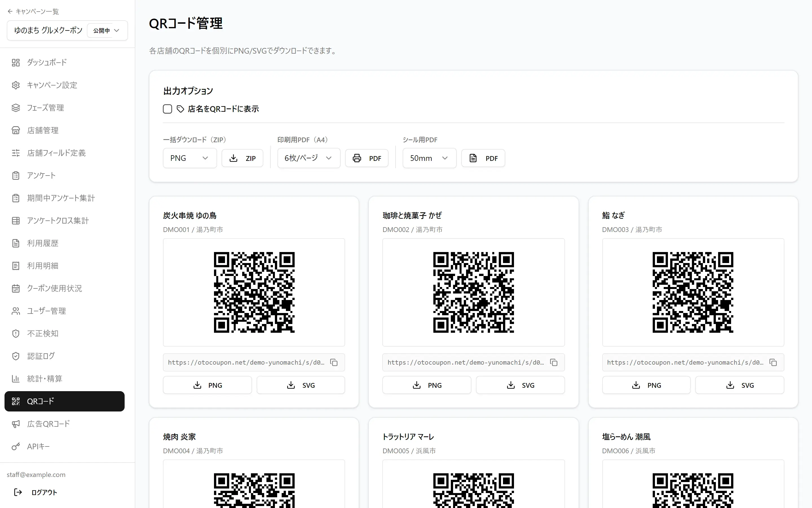Click the QR code image of DMO002
The width and height of the screenshot is (812, 508).
click(473, 292)
